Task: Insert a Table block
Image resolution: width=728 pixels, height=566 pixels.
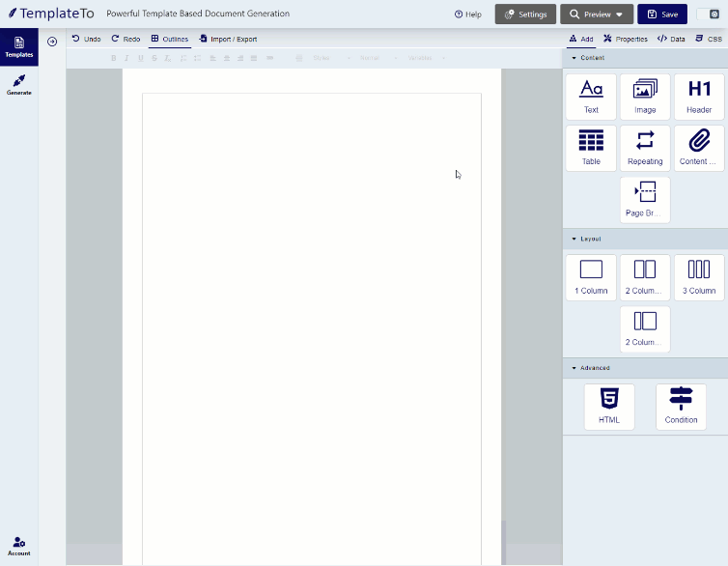Action: tap(591, 148)
